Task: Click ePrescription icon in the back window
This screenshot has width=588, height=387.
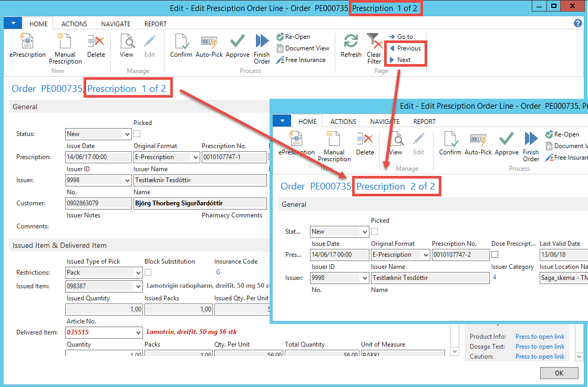Action: [27, 42]
